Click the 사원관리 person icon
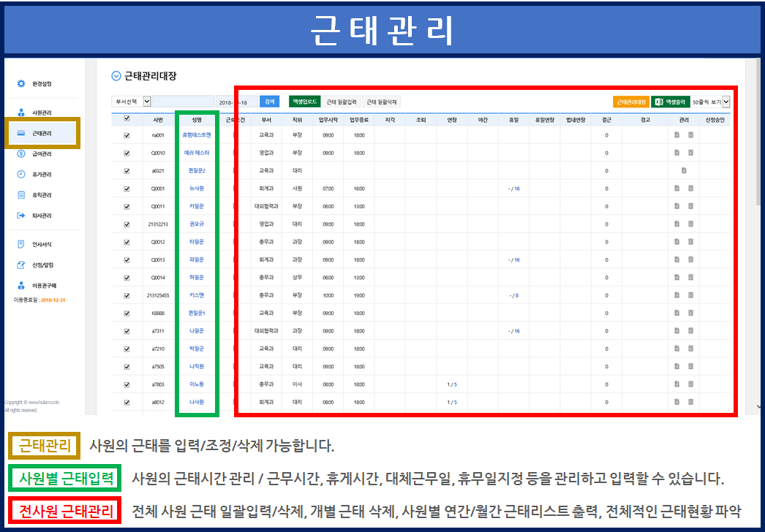This screenshot has width=765, height=532. click(21, 113)
